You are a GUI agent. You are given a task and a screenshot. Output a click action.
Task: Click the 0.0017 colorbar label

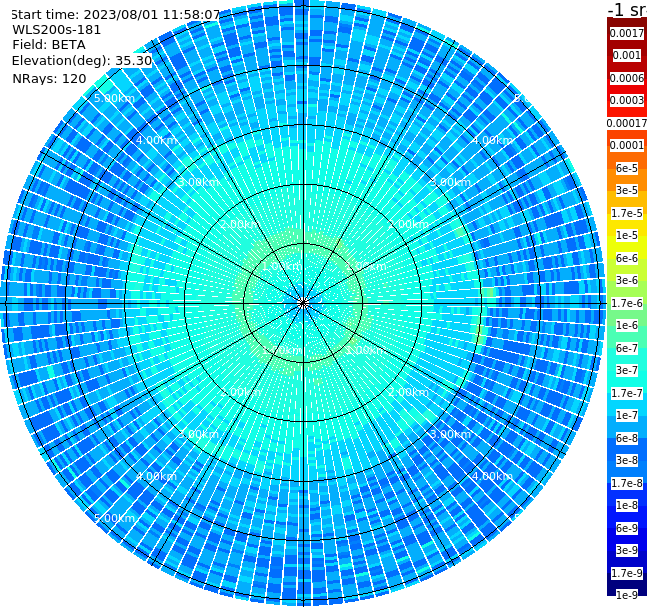tap(627, 33)
